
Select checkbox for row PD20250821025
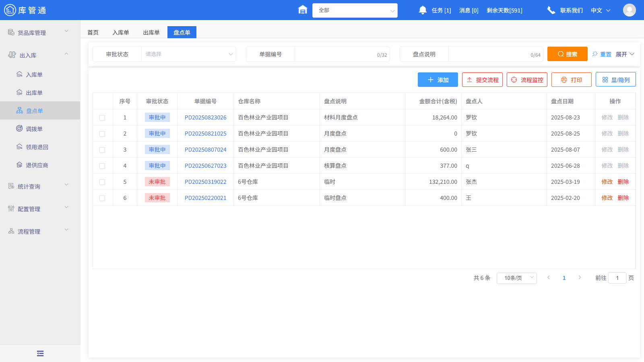102,134
